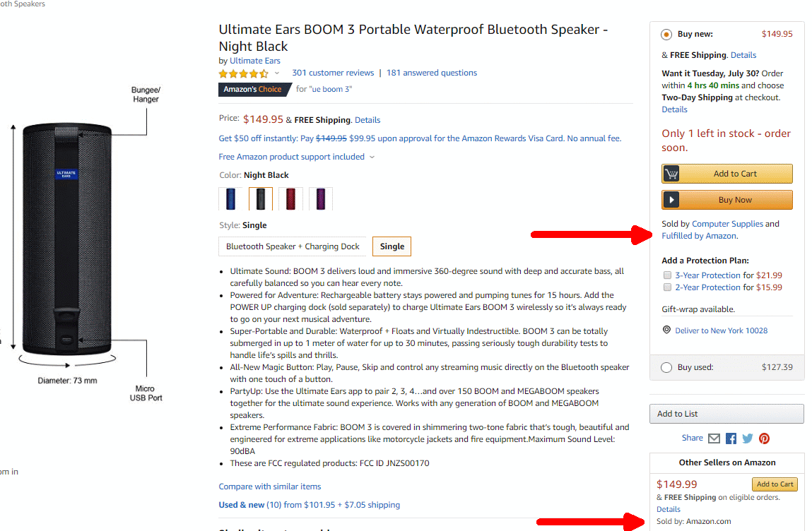Viewport: 812px width, 531px height.
Task: Share the product on Twitter
Action: (748, 438)
